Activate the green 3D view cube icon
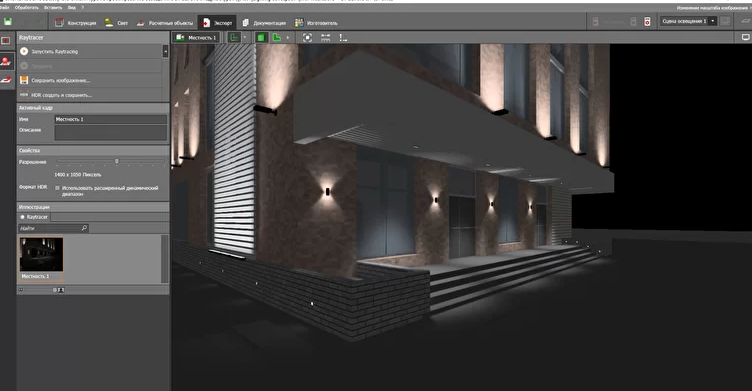The width and height of the screenshot is (752, 391). click(x=261, y=37)
